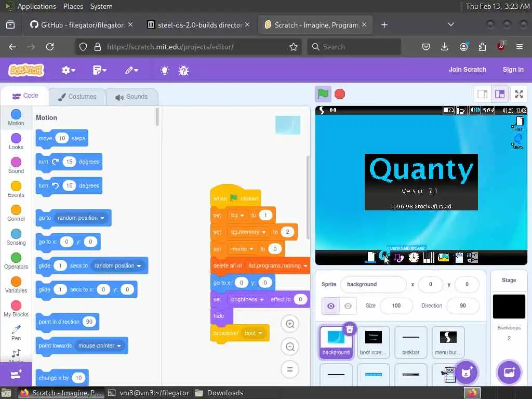
Task: Enter full screen stage mode
Action: coord(519,94)
